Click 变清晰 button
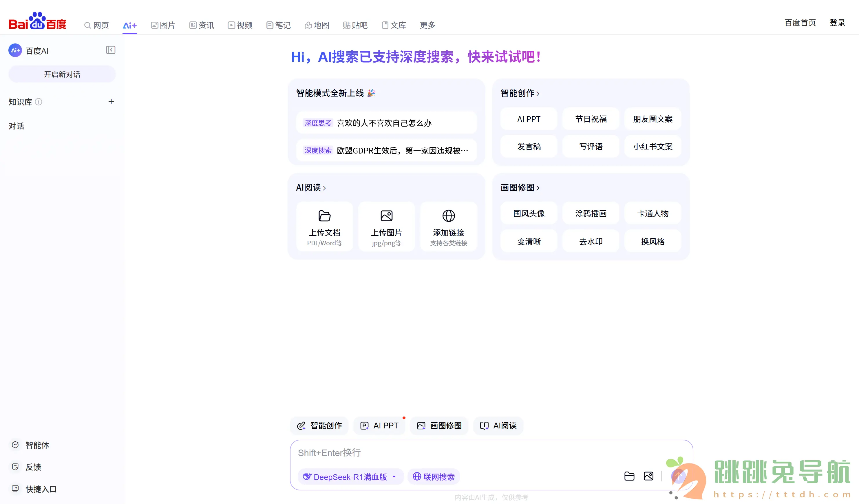The image size is (859, 504). click(529, 242)
